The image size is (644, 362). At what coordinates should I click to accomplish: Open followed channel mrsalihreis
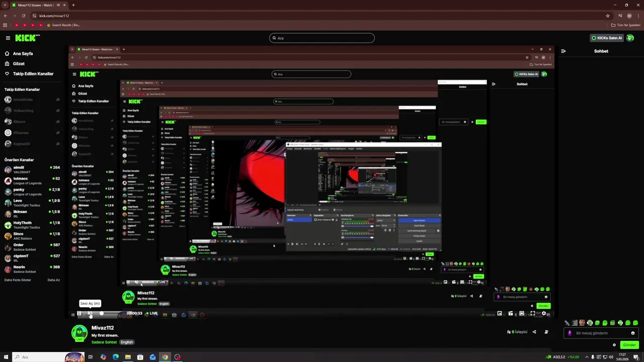click(32, 100)
